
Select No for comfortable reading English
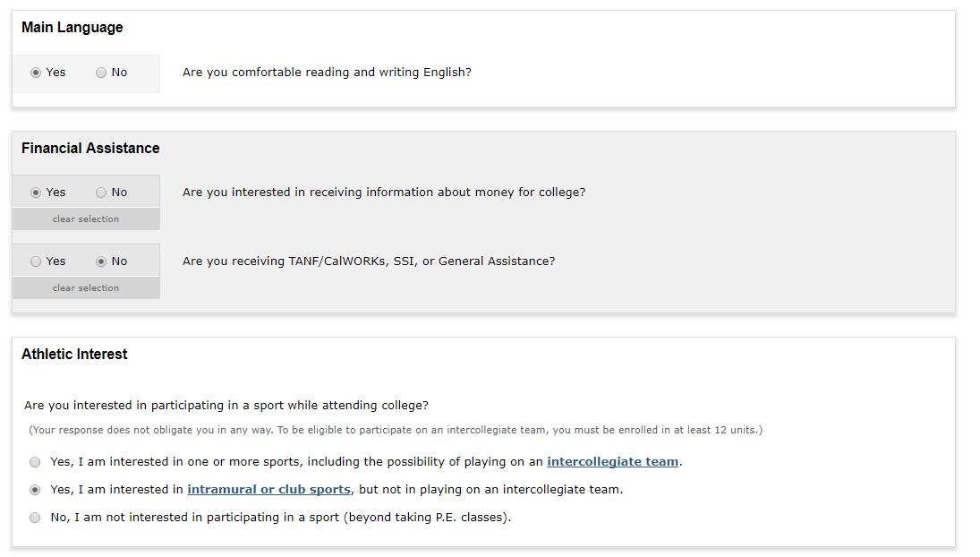[101, 73]
